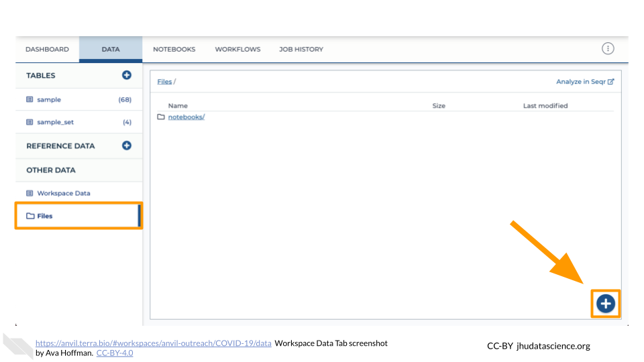Viewport: 644px width, 362px height.
Task: Open the anvil.terra.bio workspace URL link
Action: [x=153, y=343]
